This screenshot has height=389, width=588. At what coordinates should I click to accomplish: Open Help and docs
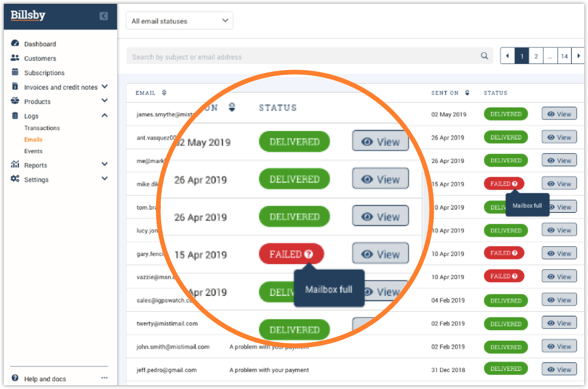click(45, 379)
